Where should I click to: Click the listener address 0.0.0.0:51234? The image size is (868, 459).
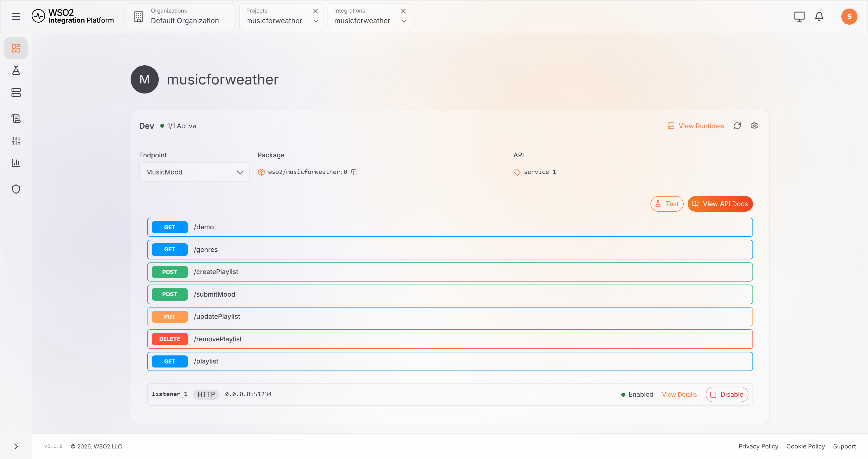[248, 394]
